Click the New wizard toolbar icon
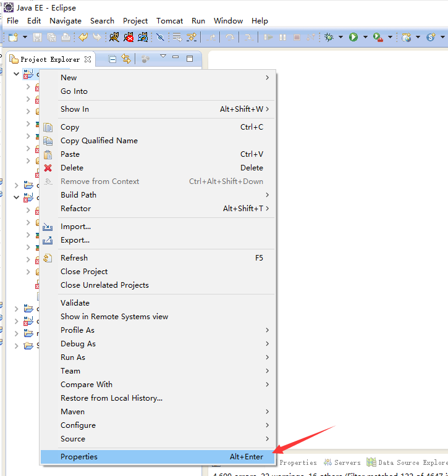448x476 pixels. click(x=14, y=37)
